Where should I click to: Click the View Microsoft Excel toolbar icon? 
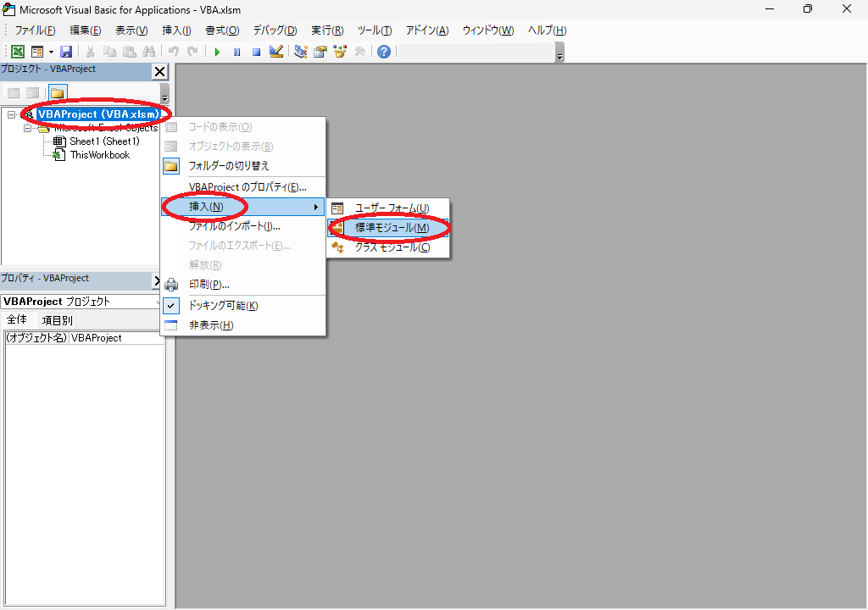coord(18,52)
